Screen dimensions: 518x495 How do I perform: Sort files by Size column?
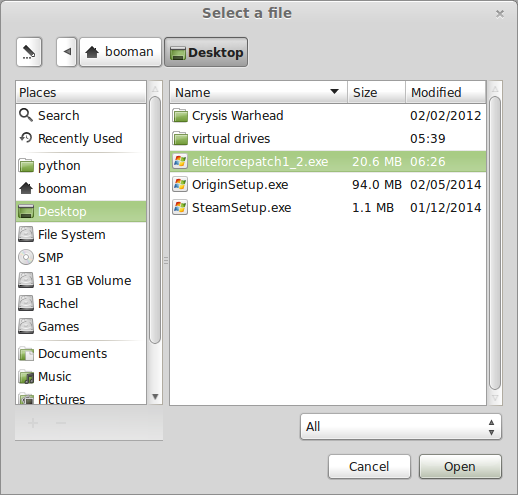(x=376, y=92)
